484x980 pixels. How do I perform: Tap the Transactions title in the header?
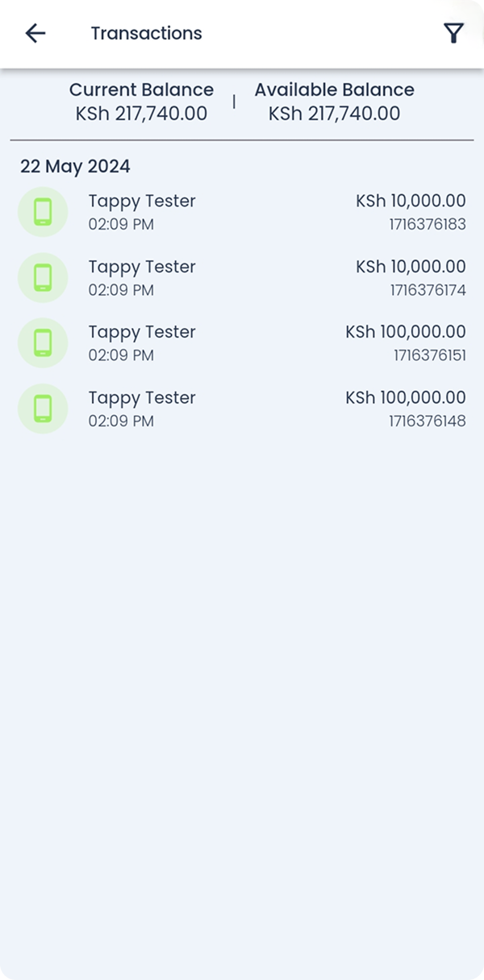[147, 33]
